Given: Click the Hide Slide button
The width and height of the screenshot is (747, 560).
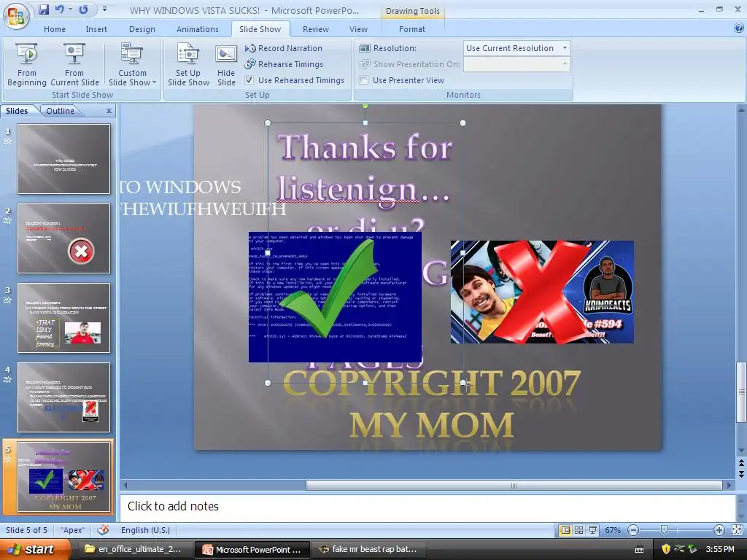Looking at the screenshot, I should click(x=226, y=64).
